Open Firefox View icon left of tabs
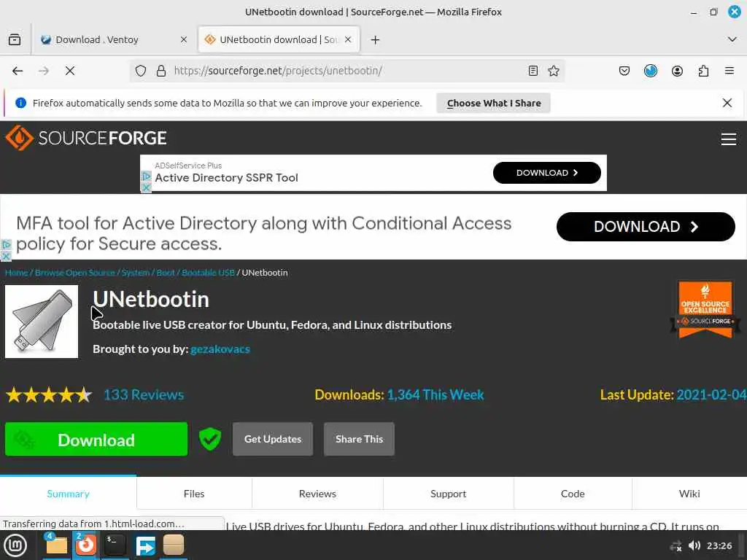747x560 pixels. tap(15, 39)
